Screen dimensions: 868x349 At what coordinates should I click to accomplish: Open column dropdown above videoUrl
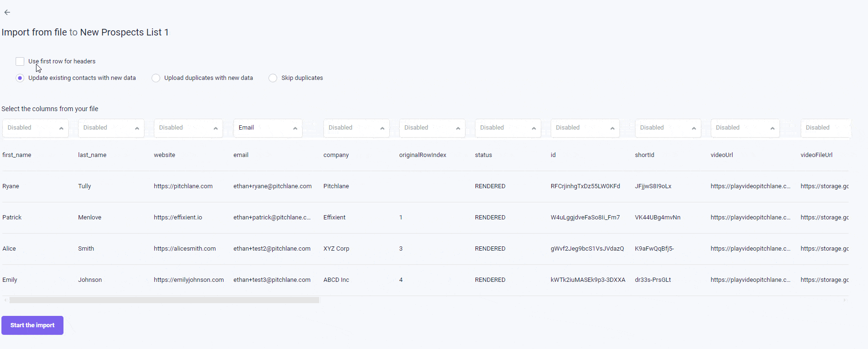[x=745, y=128]
